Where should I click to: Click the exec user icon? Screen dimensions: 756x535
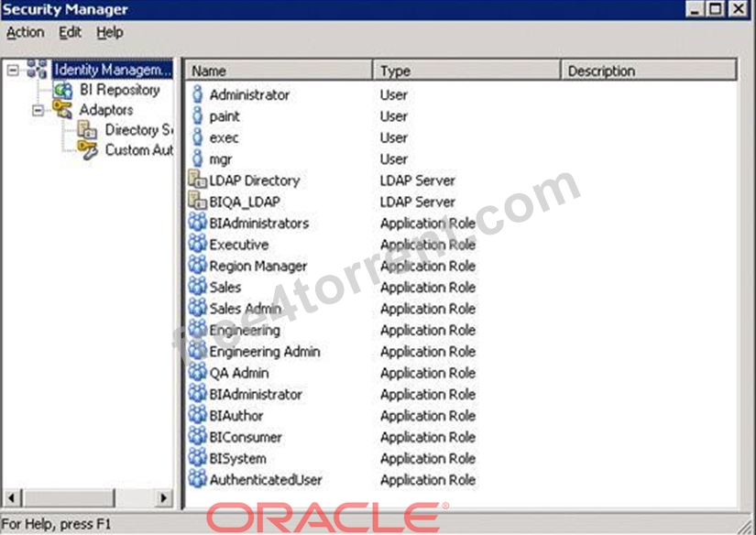[197, 136]
